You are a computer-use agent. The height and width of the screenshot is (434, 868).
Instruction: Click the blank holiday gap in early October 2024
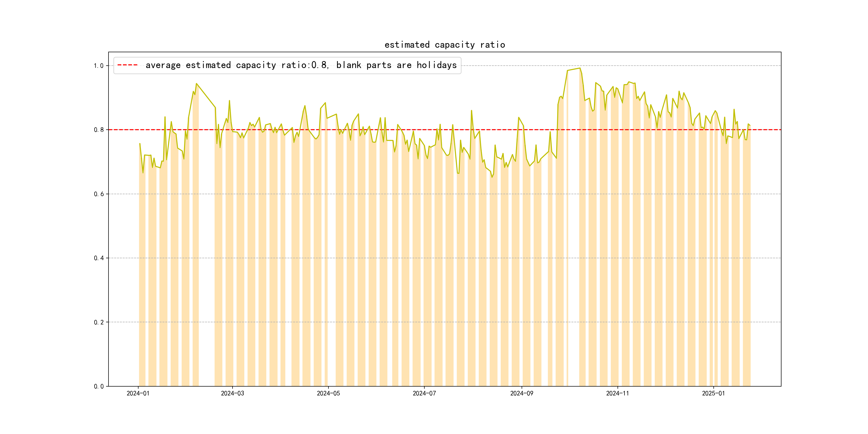tap(574, 236)
